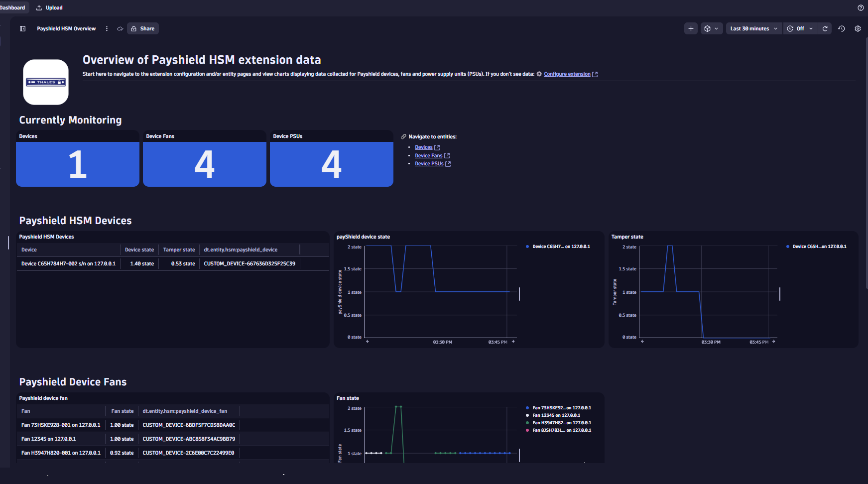Viewport: 868px width, 484px height.
Task: Pan Tamper state chart forward arrow
Action: click(773, 342)
